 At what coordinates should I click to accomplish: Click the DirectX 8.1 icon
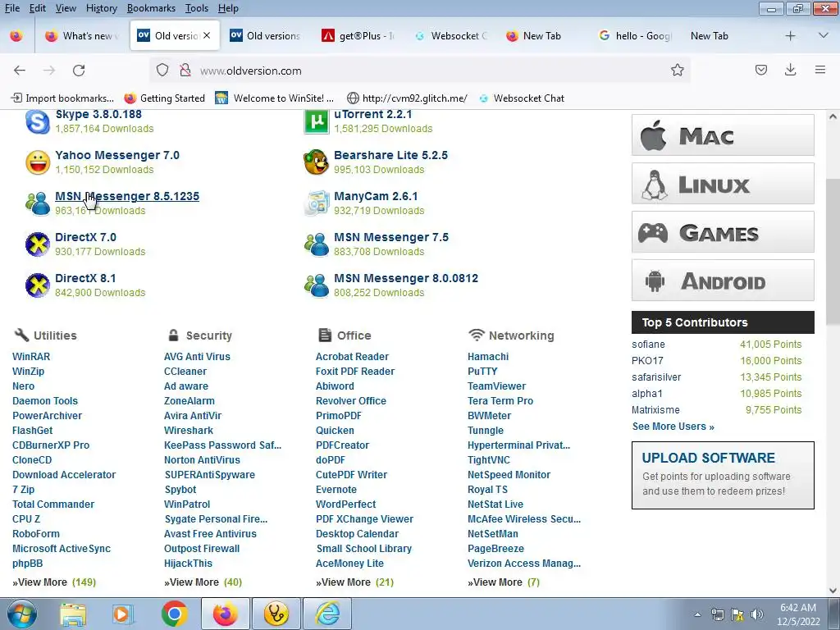tap(38, 285)
